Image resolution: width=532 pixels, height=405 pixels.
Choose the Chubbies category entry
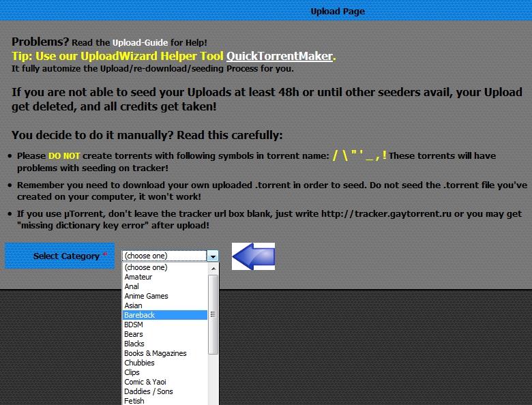[139, 363]
